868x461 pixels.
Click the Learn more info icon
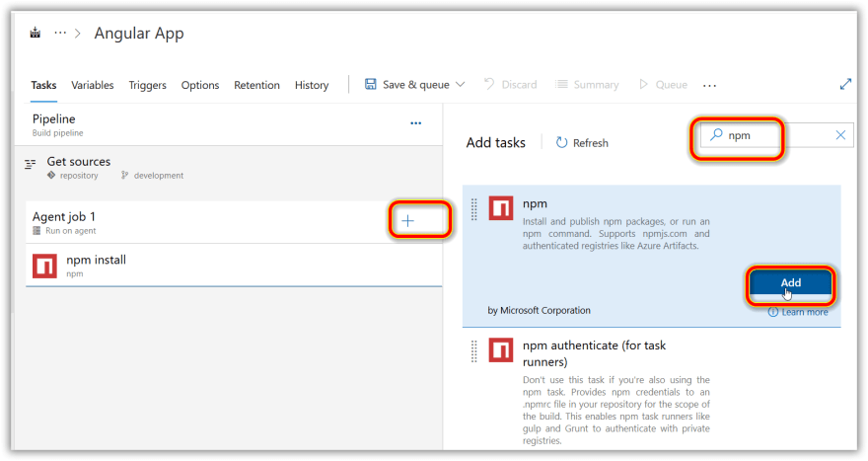coord(773,312)
